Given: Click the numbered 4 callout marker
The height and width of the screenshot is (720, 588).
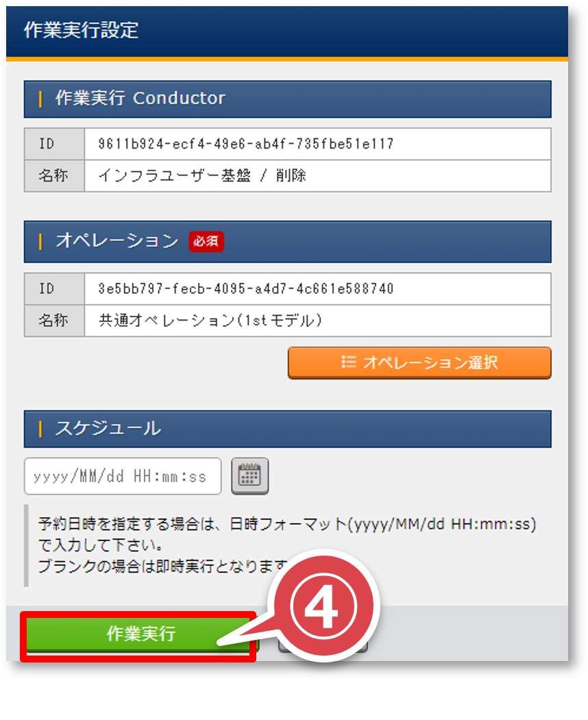Looking at the screenshot, I should [x=324, y=606].
